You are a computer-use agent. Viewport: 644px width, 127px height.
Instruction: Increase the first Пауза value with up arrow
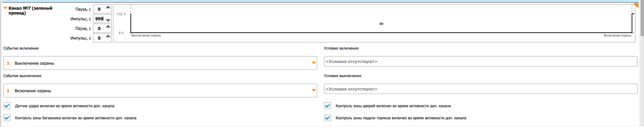coord(108,7)
